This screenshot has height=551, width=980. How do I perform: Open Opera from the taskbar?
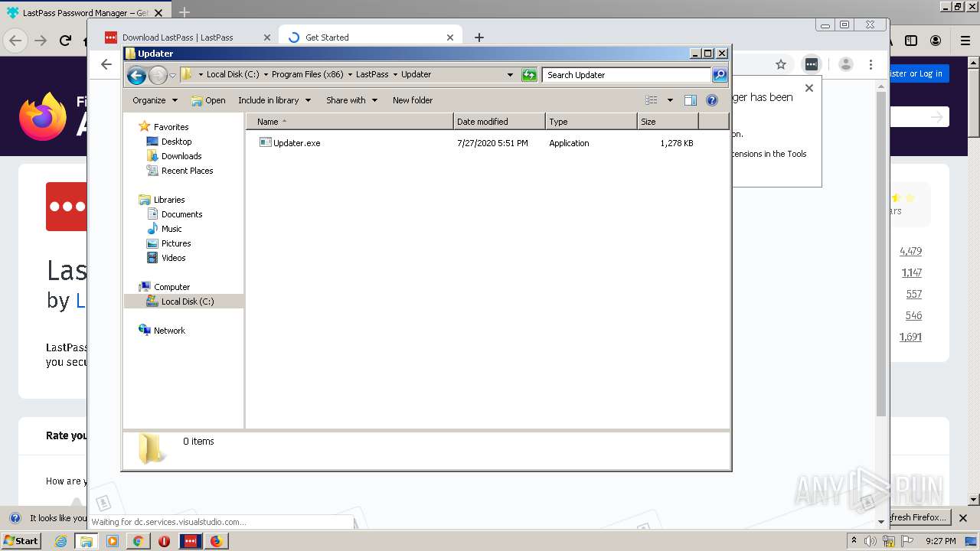[x=164, y=541]
